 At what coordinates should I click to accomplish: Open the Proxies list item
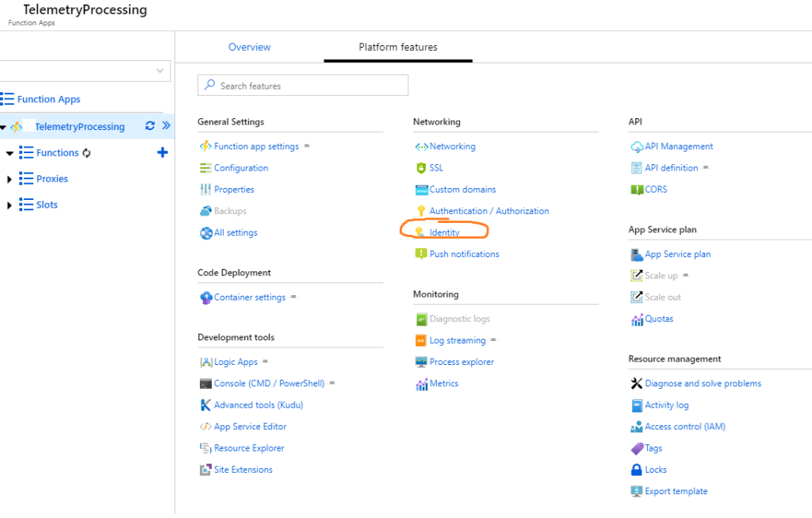click(x=52, y=178)
